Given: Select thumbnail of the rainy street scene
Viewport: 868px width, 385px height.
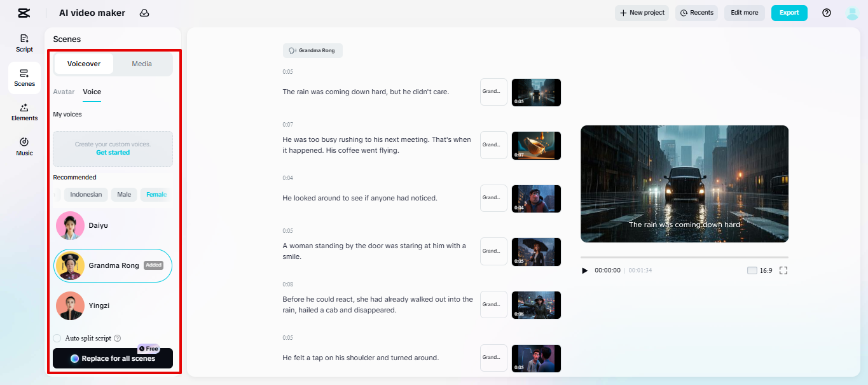Looking at the screenshot, I should tap(536, 92).
